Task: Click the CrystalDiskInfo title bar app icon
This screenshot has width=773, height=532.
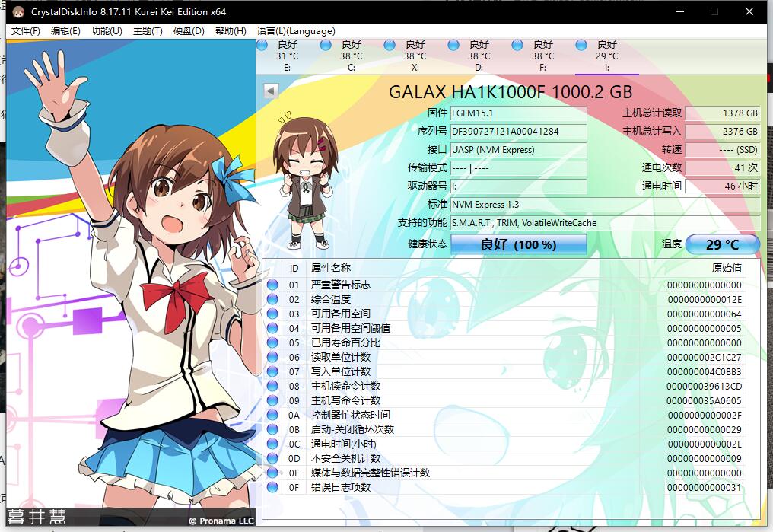Action: tap(17, 12)
